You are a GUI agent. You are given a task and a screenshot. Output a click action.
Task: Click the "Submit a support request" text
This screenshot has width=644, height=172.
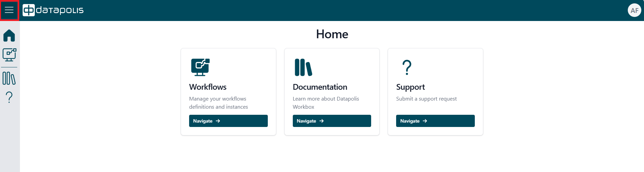426,99
